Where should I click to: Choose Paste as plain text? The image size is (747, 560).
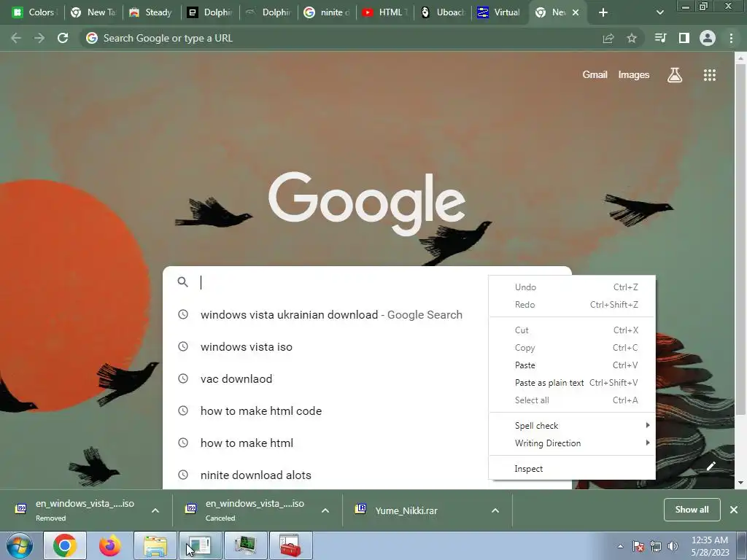tap(572, 383)
